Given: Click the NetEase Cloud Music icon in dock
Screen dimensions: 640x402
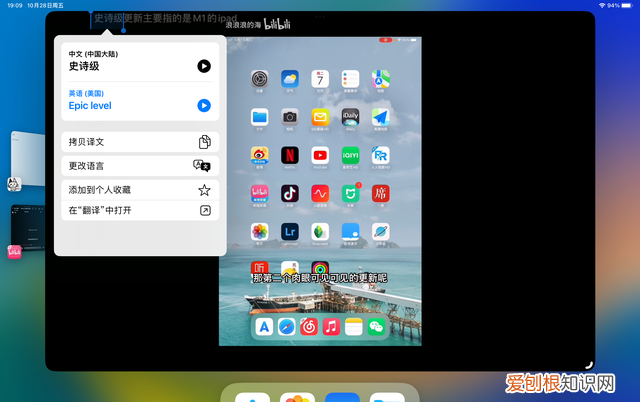Looking at the screenshot, I should pyautogui.click(x=309, y=326).
